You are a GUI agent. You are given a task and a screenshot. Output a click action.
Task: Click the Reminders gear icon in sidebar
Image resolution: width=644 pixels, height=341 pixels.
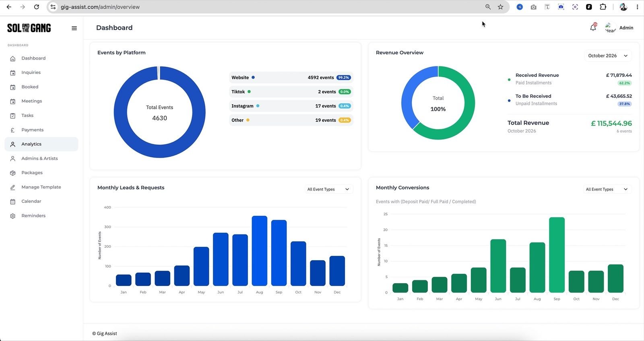point(13,216)
